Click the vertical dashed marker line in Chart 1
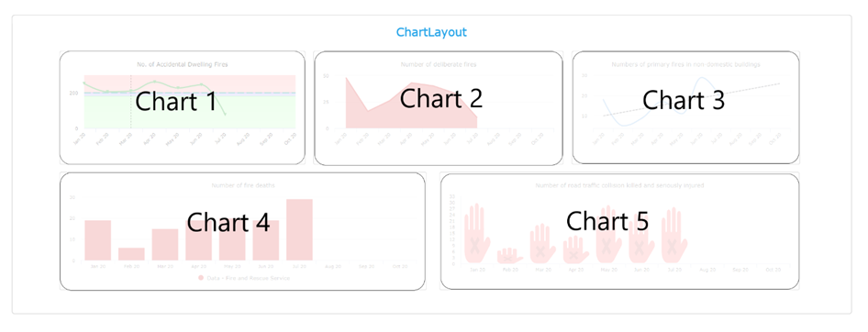The image size is (868, 332). click(x=131, y=101)
